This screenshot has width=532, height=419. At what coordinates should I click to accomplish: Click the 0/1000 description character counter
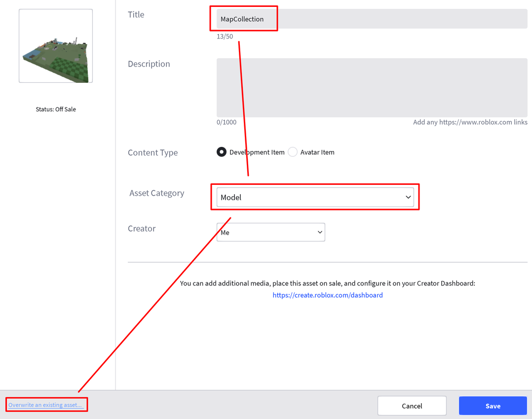tap(227, 122)
